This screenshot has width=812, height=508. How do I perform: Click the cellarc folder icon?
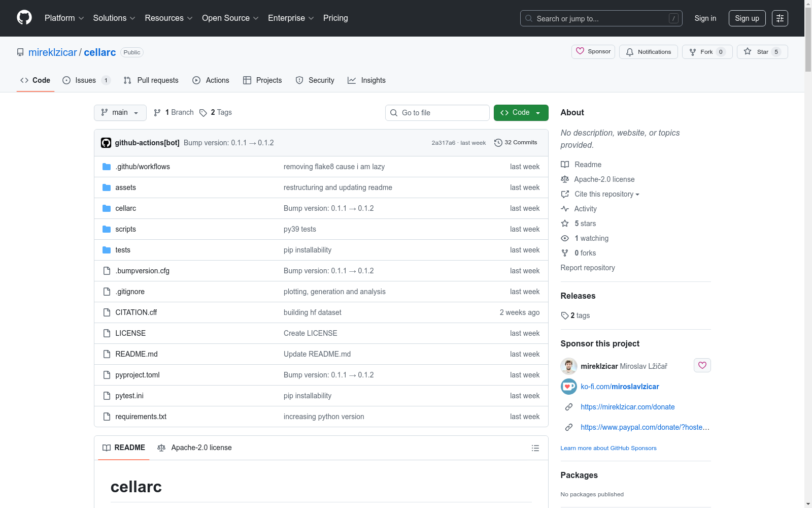(x=107, y=208)
